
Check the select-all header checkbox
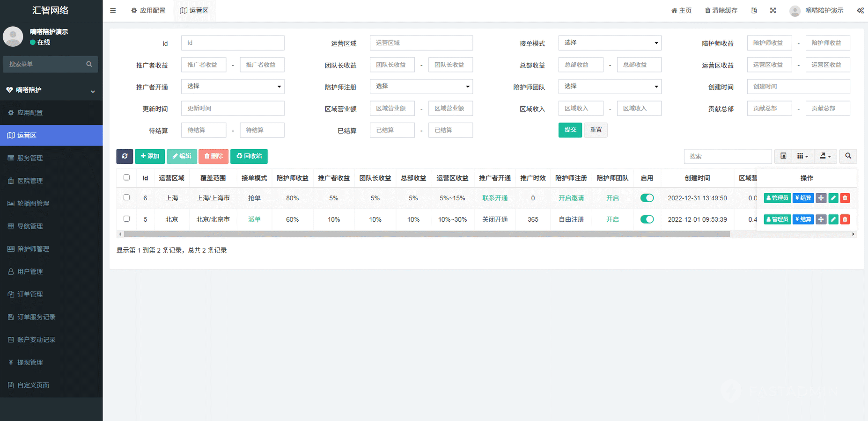click(126, 178)
